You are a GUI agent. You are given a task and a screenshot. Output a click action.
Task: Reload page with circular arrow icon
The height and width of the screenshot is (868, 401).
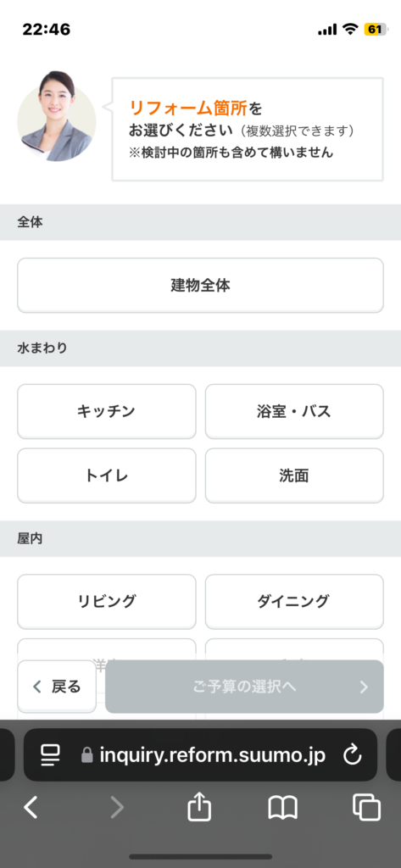(x=353, y=754)
